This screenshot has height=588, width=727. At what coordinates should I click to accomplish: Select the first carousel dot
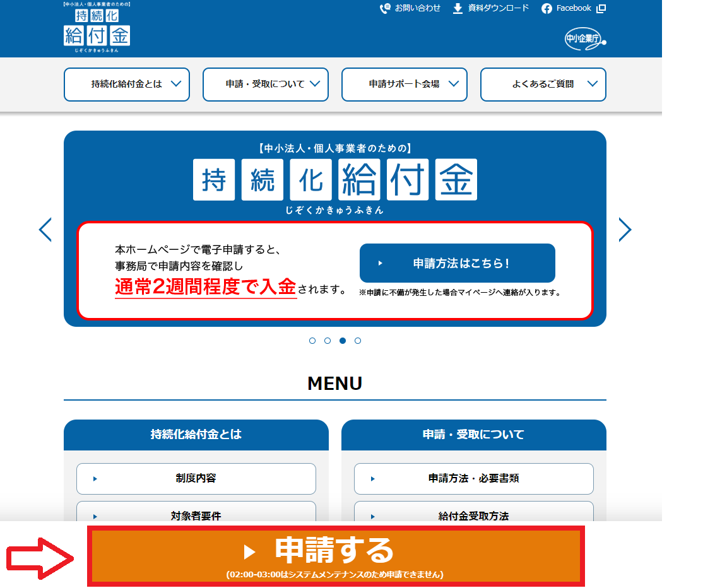tap(312, 341)
